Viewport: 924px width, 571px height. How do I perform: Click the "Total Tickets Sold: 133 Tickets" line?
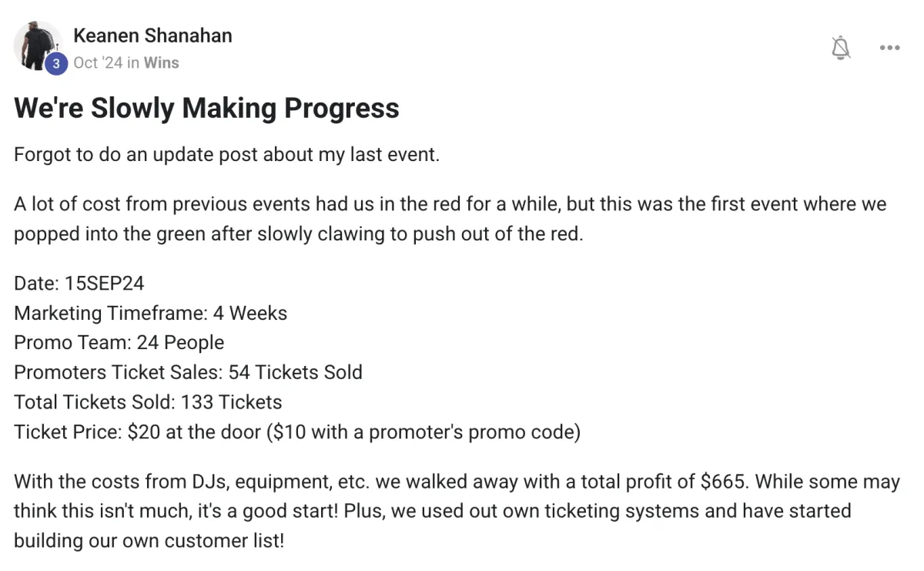(x=148, y=401)
